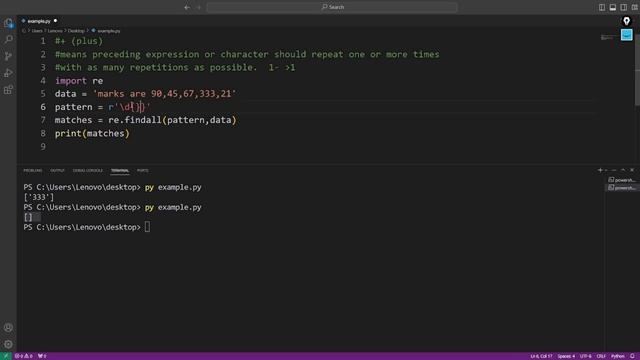Click unsaved dot on example.py tab

pyautogui.click(x=56, y=21)
